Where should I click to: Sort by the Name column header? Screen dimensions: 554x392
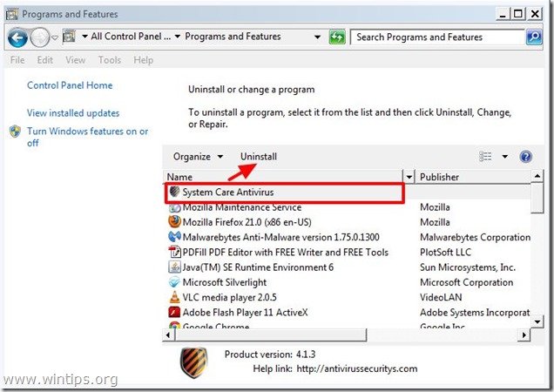[x=282, y=177]
